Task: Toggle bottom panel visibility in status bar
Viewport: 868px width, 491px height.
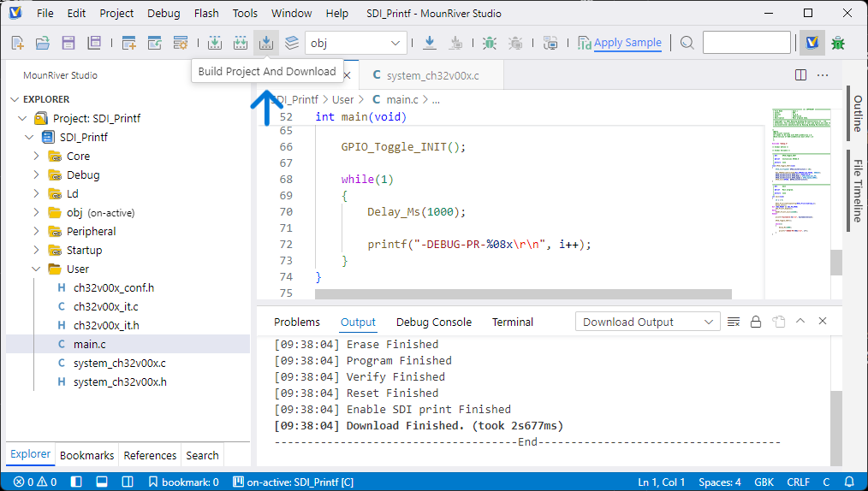Action: click(101, 482)
